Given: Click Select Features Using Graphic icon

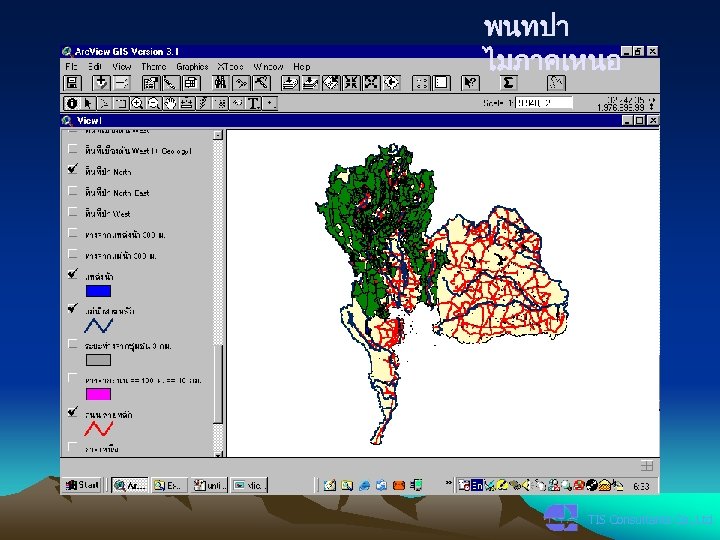Looking at the screenshot, I should (421, 83).
